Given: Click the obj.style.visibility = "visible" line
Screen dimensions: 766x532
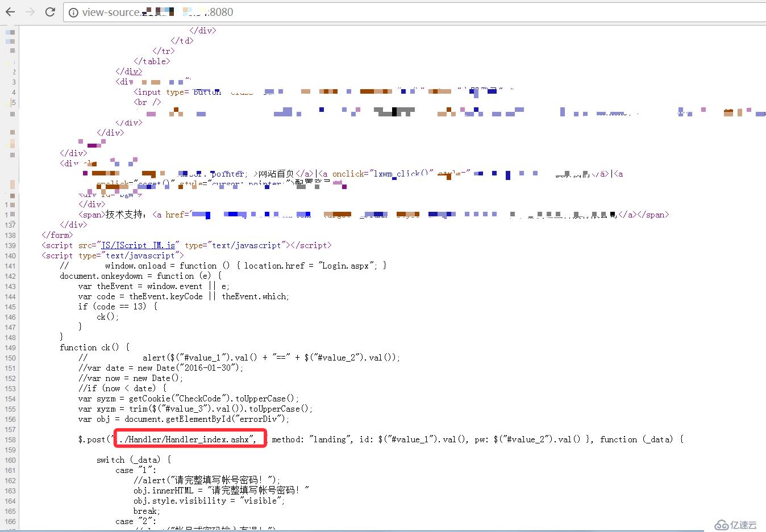Looking at the screenshot, I should 209,501.
